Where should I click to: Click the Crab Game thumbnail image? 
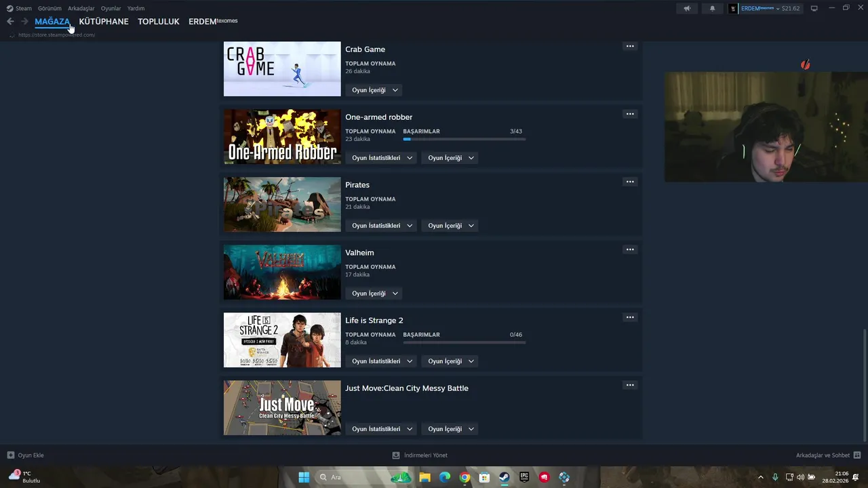pyautogui.click(x=282, y=69)
